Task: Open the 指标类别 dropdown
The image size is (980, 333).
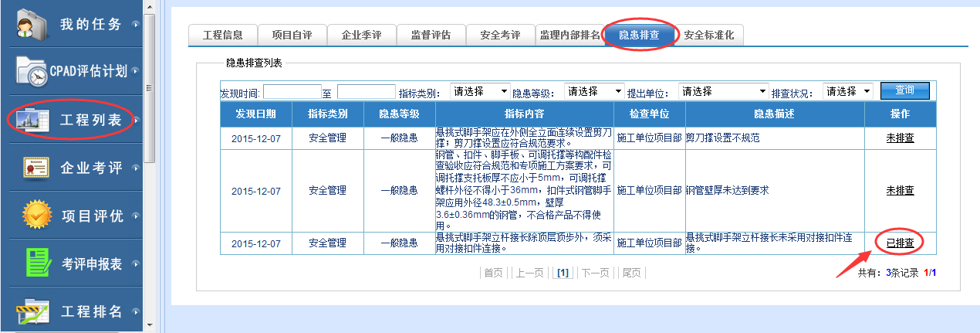Action: [x=480, y=91]
